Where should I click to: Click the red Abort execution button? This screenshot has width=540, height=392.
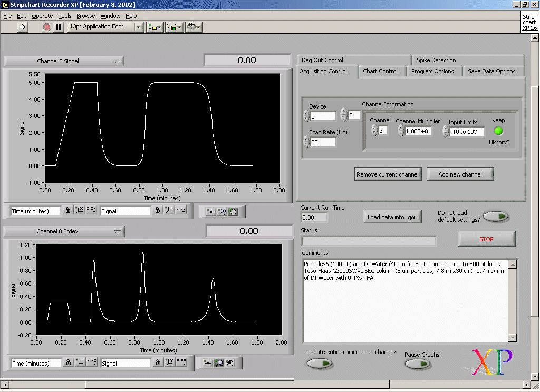pos(47,27)
